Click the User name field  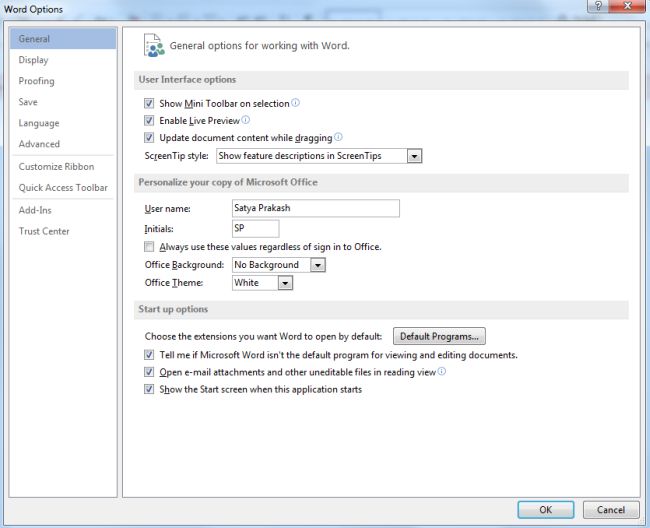[x=315, y=208]
